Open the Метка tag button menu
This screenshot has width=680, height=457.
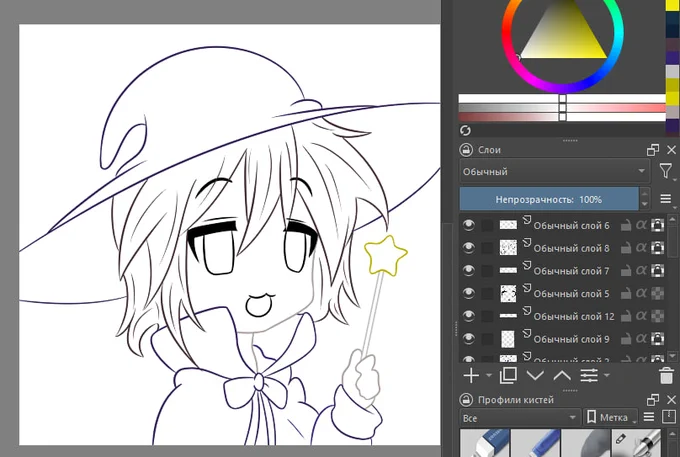tap(610, 418)
